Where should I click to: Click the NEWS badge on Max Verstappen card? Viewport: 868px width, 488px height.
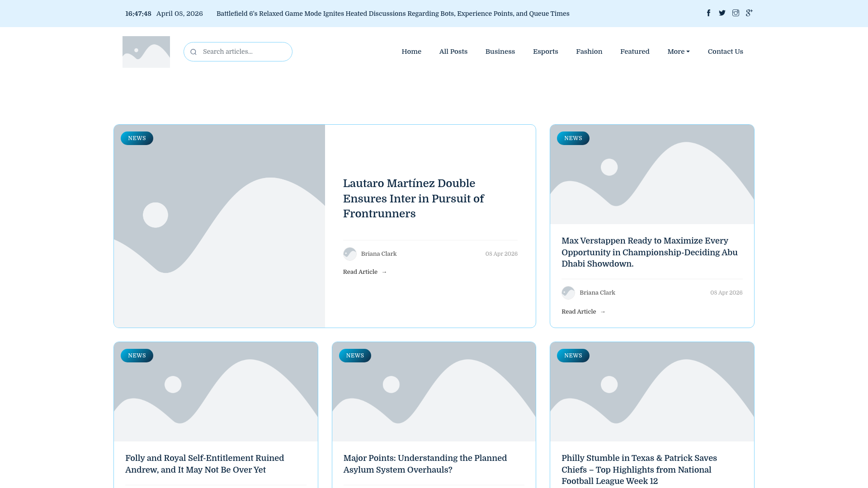pos(573,138)
